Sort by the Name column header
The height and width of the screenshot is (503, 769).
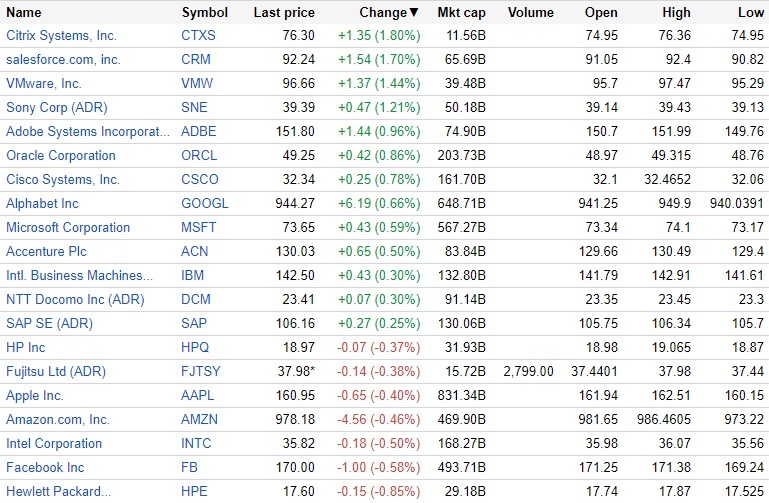pos(24,13)
